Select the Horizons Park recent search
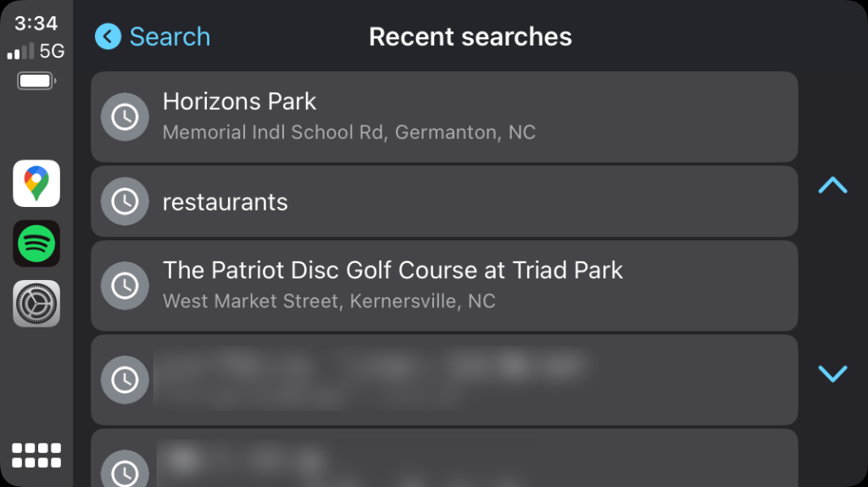Viewport: 868px width, 487px height. [444, 117]
